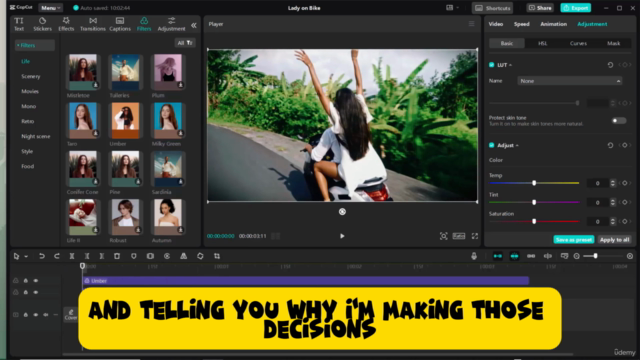Switch to the Mask sub-tab

pyautogui.click(x=613, y=43)
